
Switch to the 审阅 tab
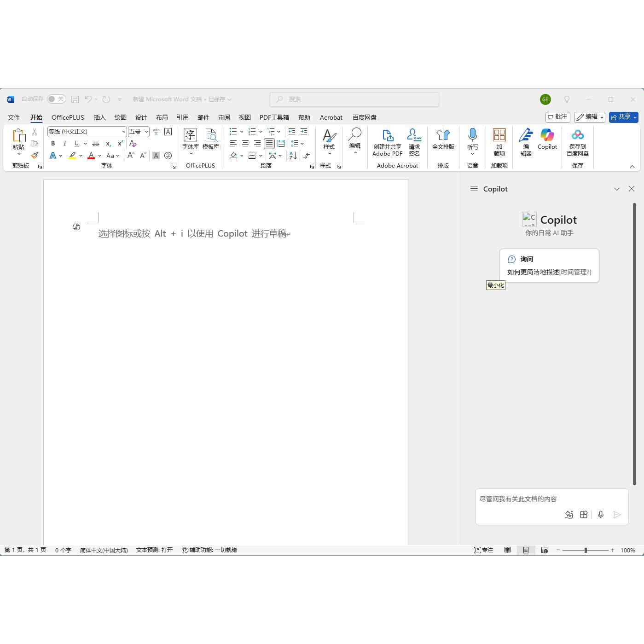(x=224, y=117)
